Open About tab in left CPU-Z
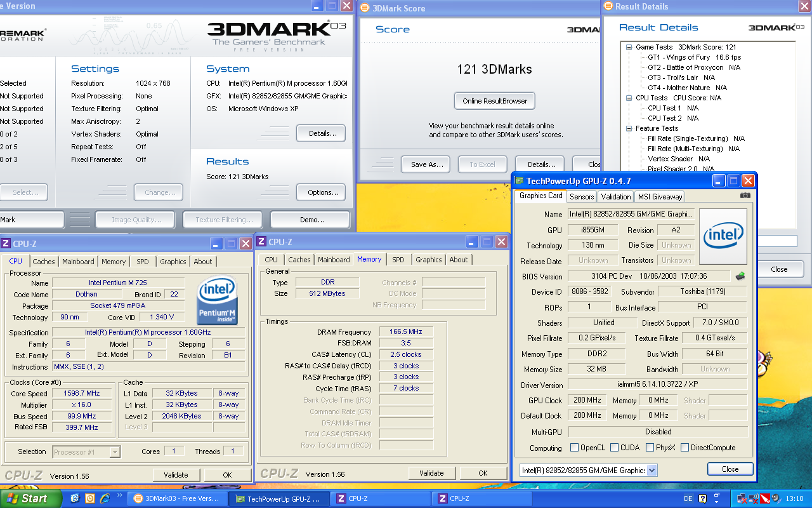 tap(203, 262)
